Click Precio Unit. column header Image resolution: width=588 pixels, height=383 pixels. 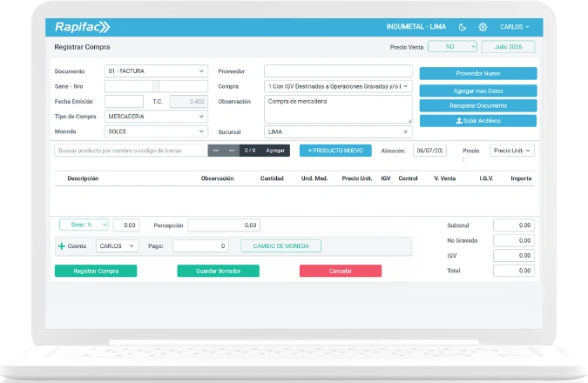[357, 178]
